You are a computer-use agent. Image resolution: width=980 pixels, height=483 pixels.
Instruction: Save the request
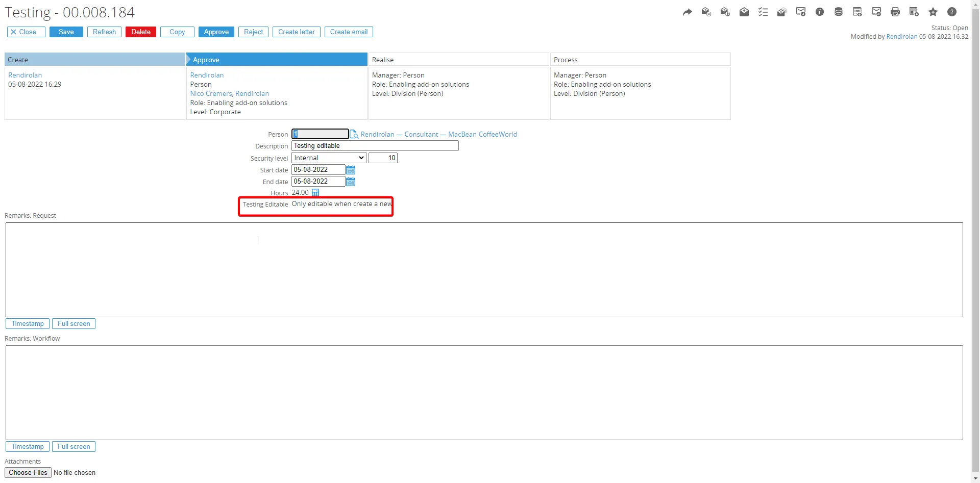click(66, 32)
